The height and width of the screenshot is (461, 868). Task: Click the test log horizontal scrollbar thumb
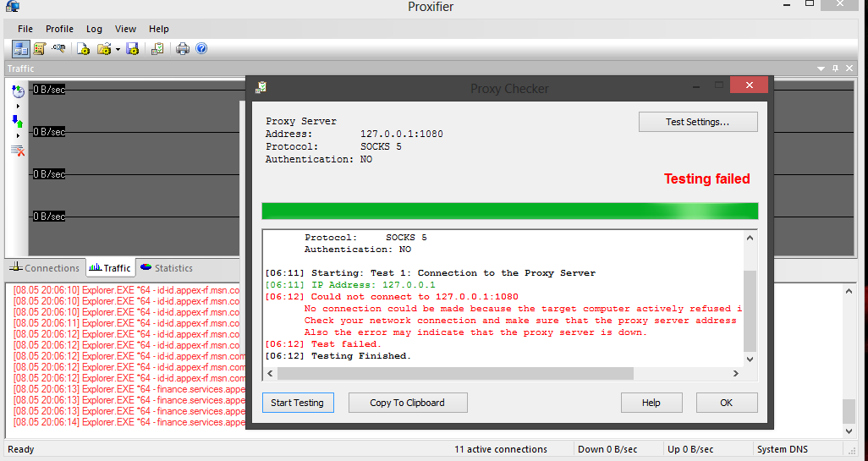pos(455,374)
